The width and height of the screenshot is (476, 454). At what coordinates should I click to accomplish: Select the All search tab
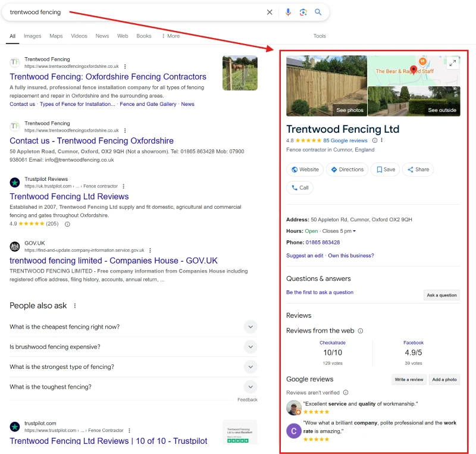(12, 36)
